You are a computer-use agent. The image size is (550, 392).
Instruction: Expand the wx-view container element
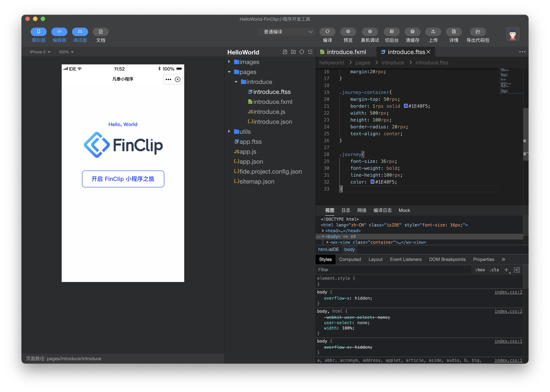(x=328, y=242)
